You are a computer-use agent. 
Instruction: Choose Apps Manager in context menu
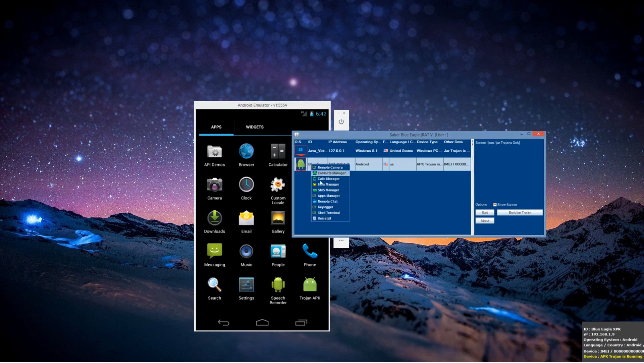click(328, 196)
